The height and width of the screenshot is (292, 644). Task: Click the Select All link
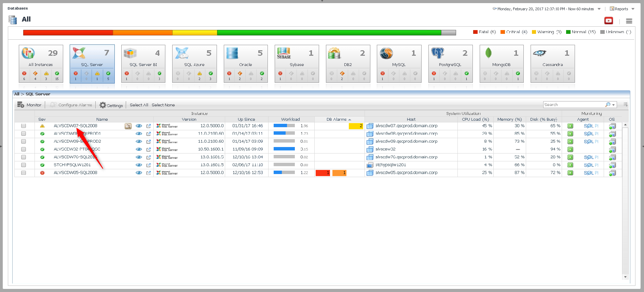[x=139, y=105]
